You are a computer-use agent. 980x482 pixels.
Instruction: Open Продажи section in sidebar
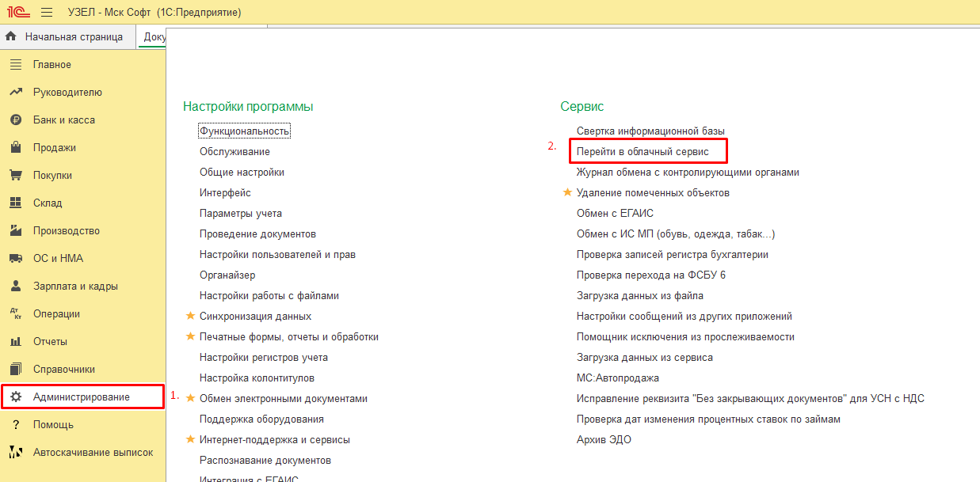[x=55, y=148]
